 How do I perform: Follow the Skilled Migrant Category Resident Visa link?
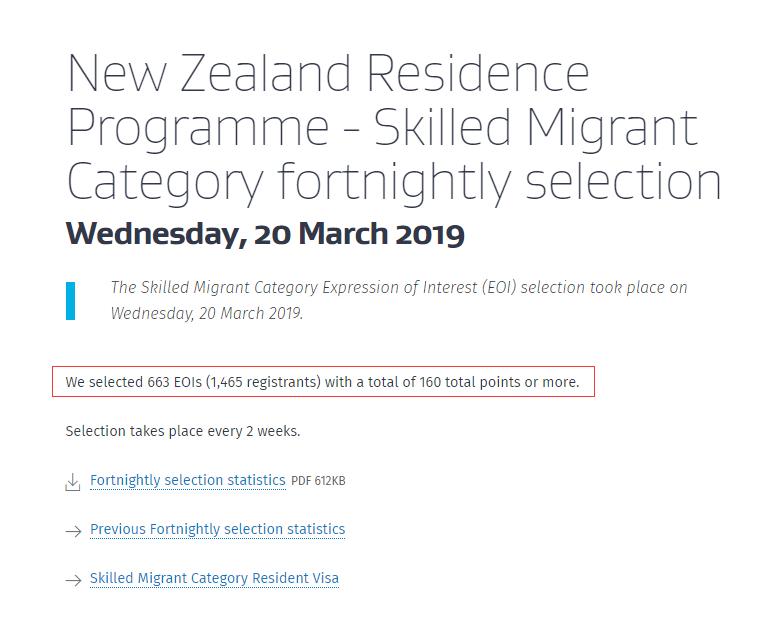214,579
